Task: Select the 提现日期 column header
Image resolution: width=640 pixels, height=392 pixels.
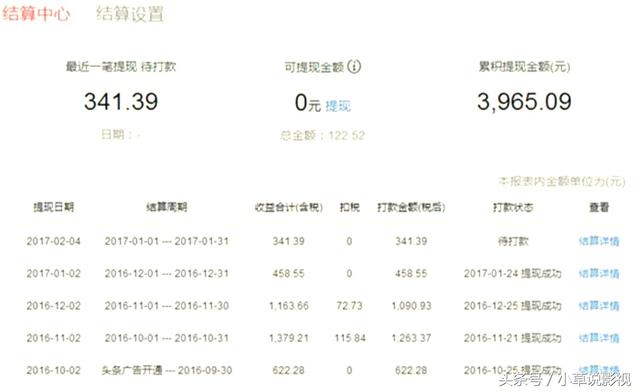Action: [x=53, y=207]
